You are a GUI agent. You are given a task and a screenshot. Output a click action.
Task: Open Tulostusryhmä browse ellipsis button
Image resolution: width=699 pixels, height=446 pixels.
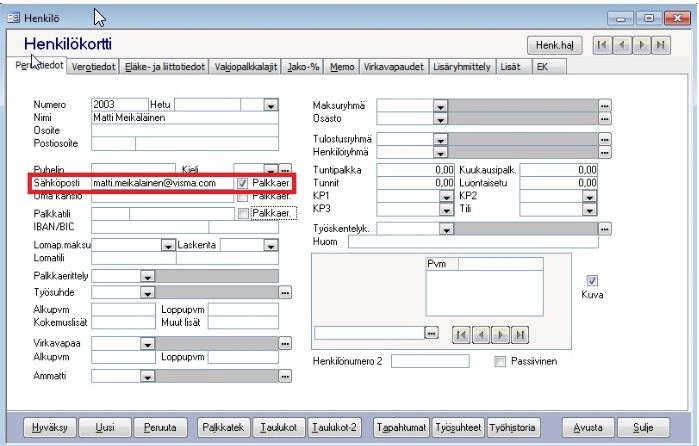coord(604,140)
